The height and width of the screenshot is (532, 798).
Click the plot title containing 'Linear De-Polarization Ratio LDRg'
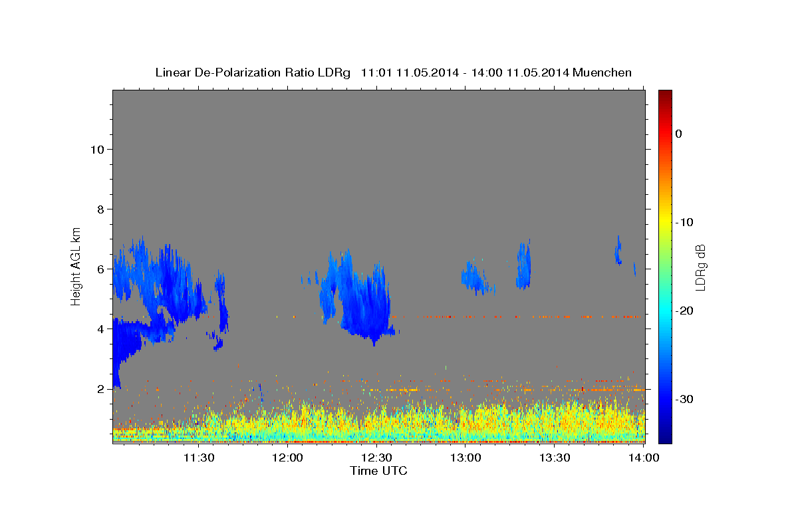(x=393, y=72)
